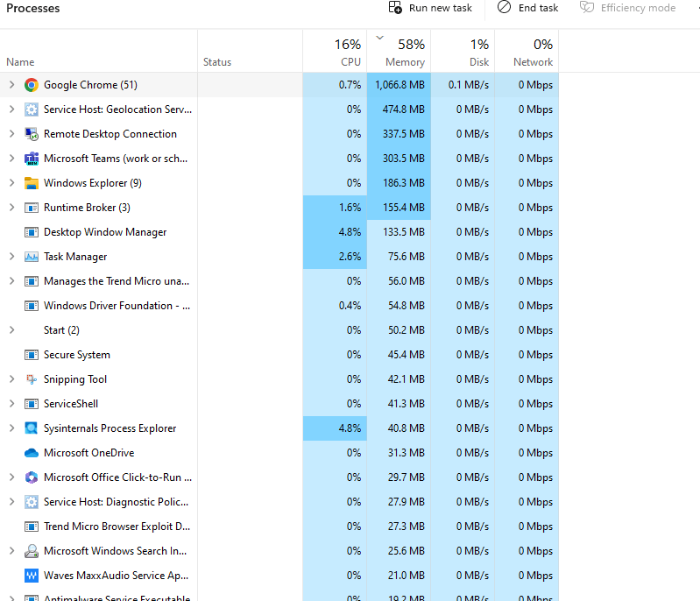
Task: Click the 474.8 MB memory value
Action: tap(404, 110)
